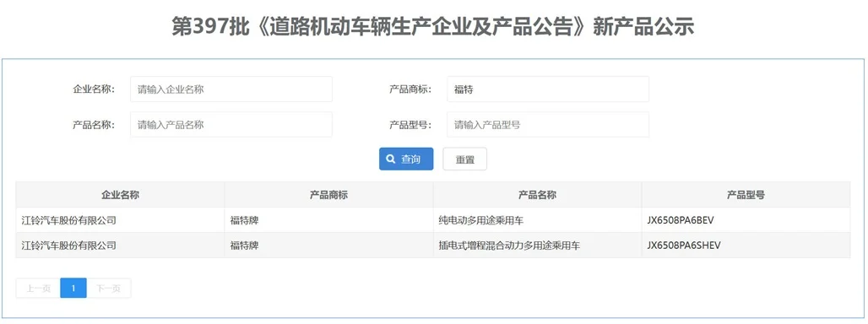Click the 产品名称 column header

tap(538, 195)
